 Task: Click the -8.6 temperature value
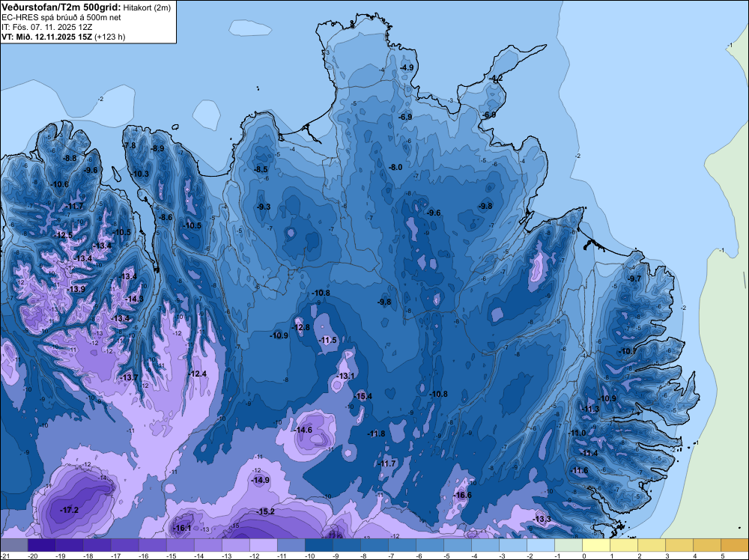point(166,217)
